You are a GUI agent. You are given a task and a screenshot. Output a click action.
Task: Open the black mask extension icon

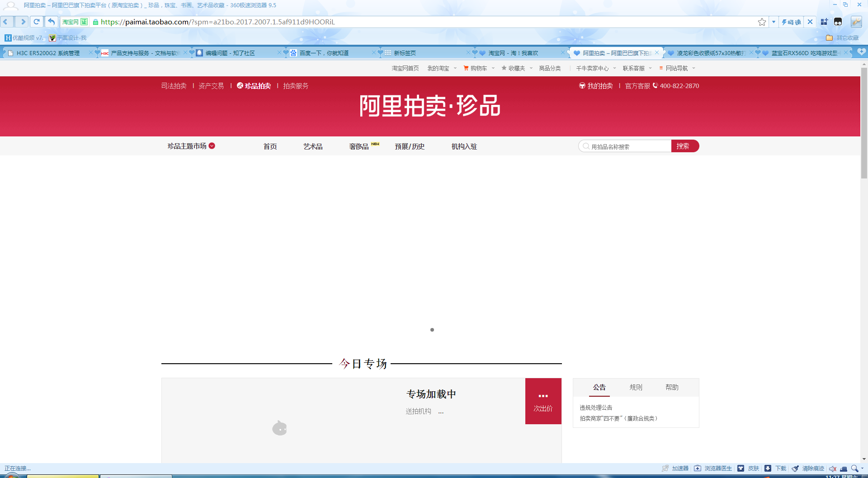click(838, 22)
